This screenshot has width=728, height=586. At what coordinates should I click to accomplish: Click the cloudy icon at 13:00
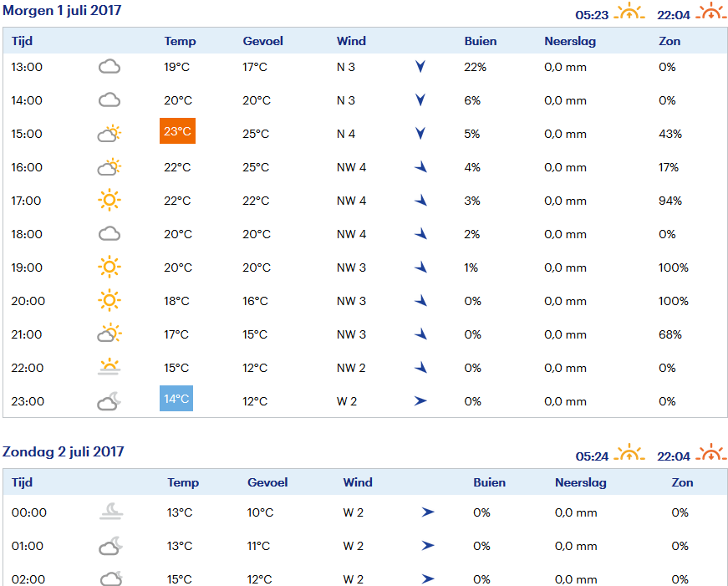(x=109, y=67)
